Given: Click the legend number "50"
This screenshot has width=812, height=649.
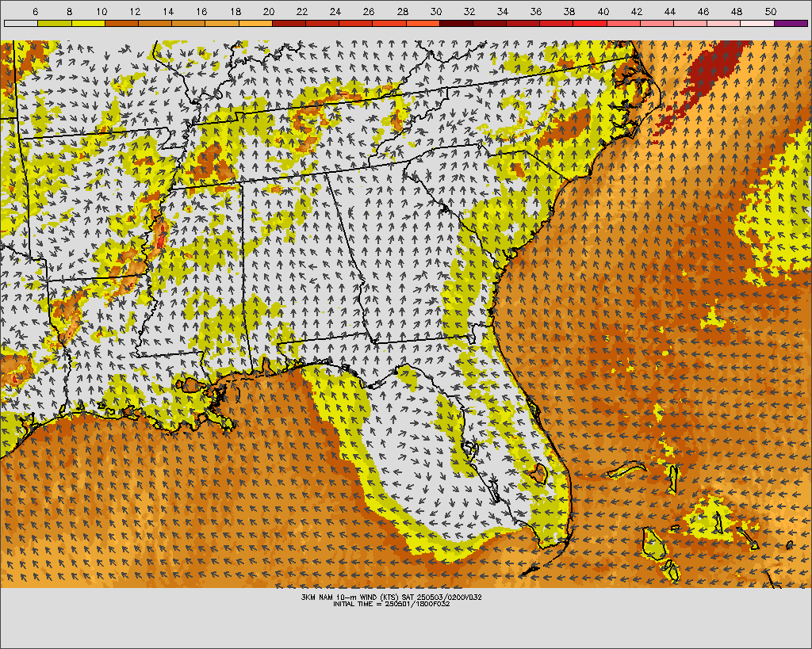Looking at the screenshot, I should pos(770,12).
